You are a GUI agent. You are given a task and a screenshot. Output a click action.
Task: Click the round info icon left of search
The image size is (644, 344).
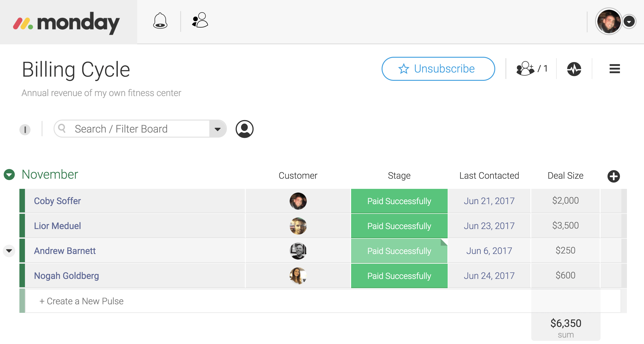pyautogui.click(x=25, y=130)
